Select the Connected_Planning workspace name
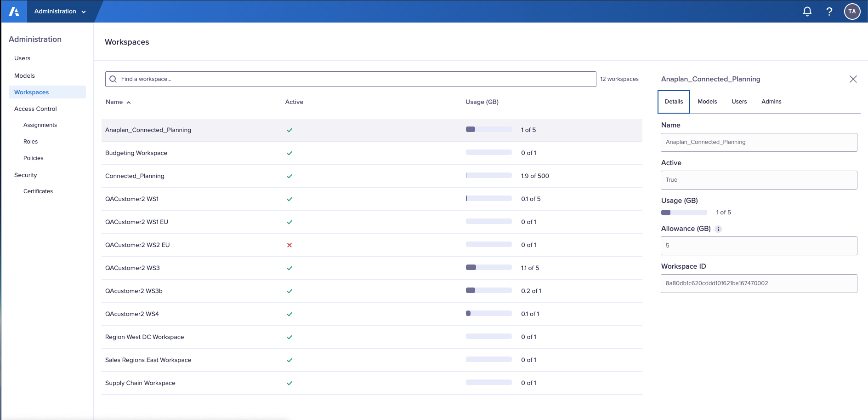The height and width of the screenshot is (420, 868). [x=135, y=176]
